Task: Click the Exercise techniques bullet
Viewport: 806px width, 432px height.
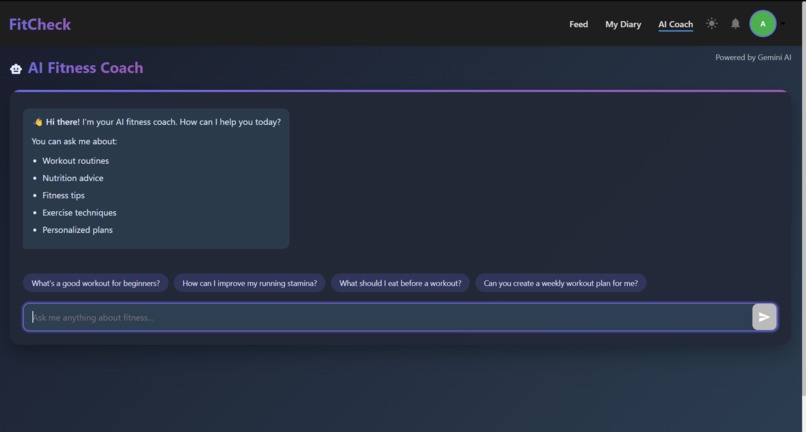Action: [79, 212]
